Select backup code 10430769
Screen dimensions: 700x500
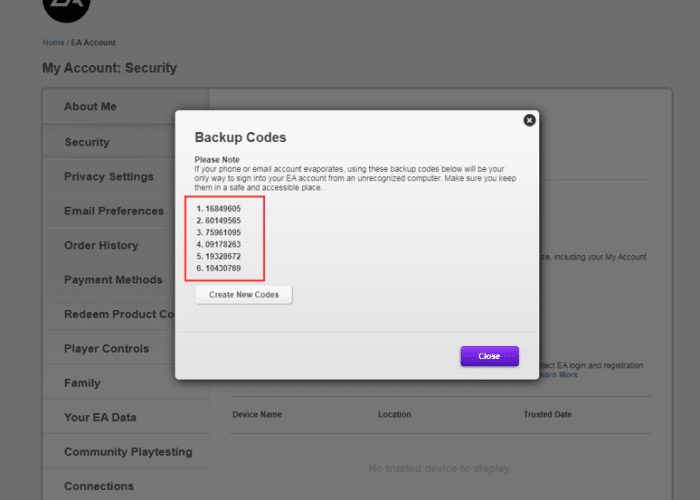coord(223,268)
